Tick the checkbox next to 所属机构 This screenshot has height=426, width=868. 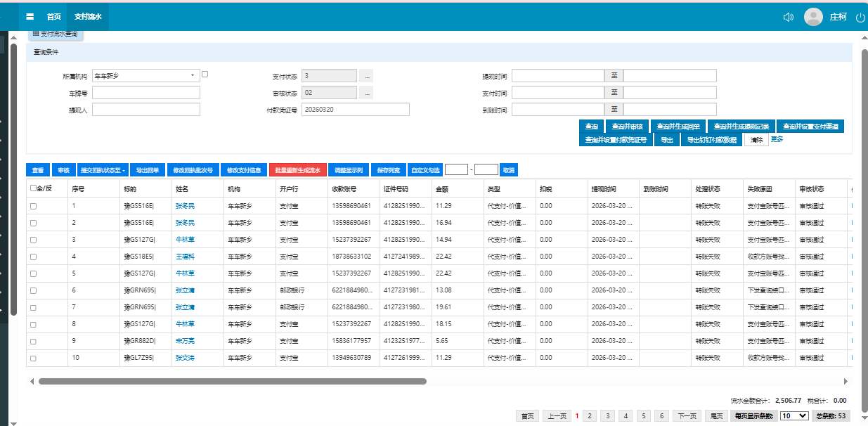[205, 74]
